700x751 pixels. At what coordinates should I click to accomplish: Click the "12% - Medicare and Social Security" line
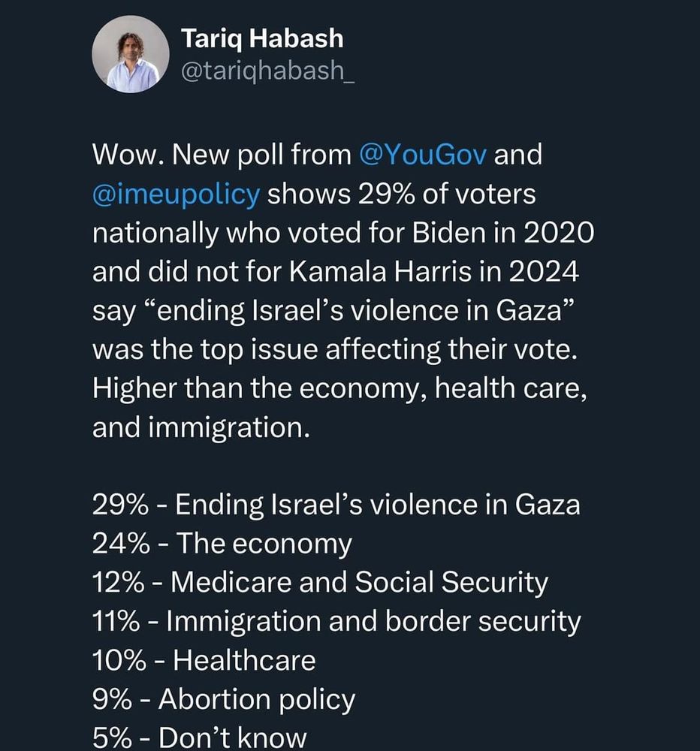click(320, 584)
